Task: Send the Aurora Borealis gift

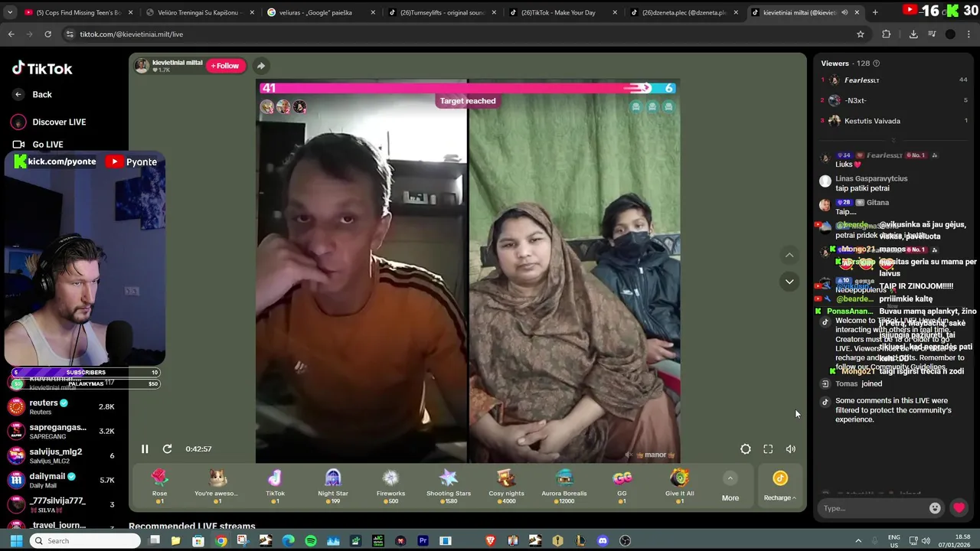Action: click(x=564, y=486)
